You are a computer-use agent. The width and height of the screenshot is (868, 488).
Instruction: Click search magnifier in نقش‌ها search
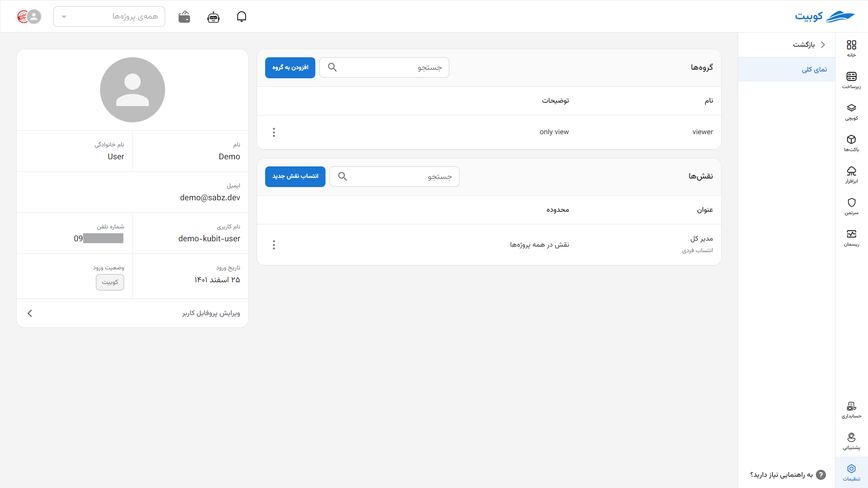pos(342,177)
